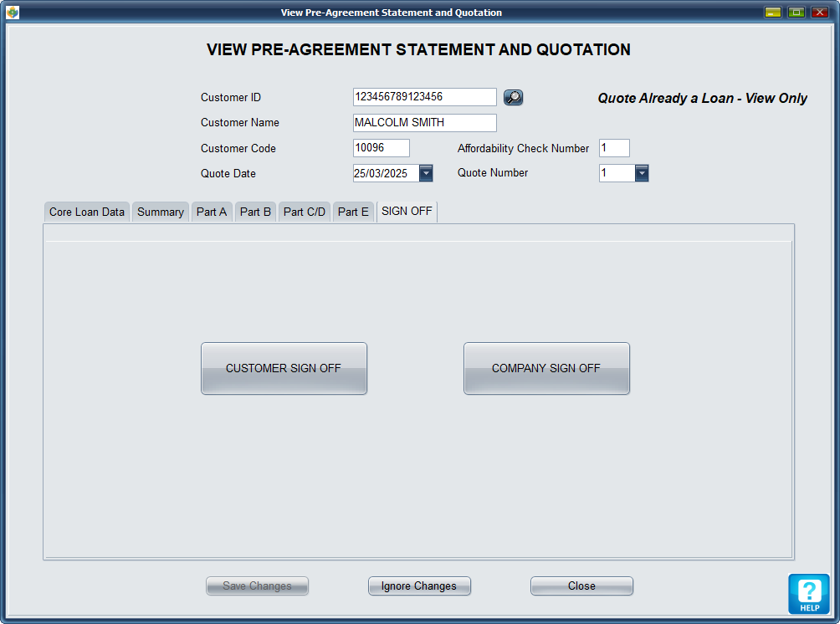Click the magnifying glass customer search icon
This screenshot has width=840, height=624.
click(x=513, y=98)
